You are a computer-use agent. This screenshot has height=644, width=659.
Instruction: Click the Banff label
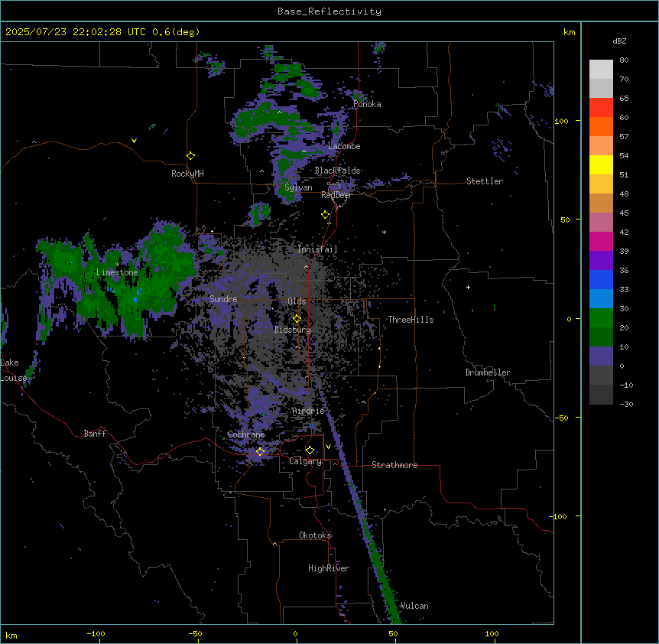(95, 434)
